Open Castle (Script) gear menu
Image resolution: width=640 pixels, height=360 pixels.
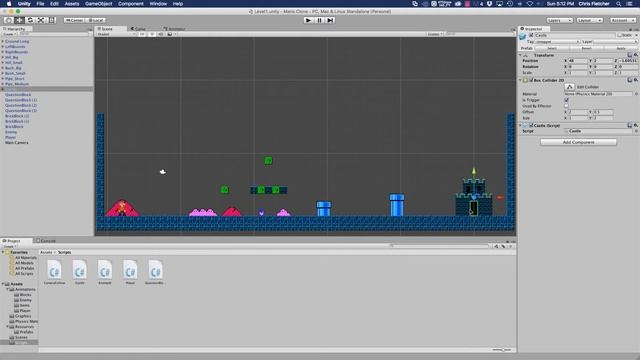click(636, 125)
